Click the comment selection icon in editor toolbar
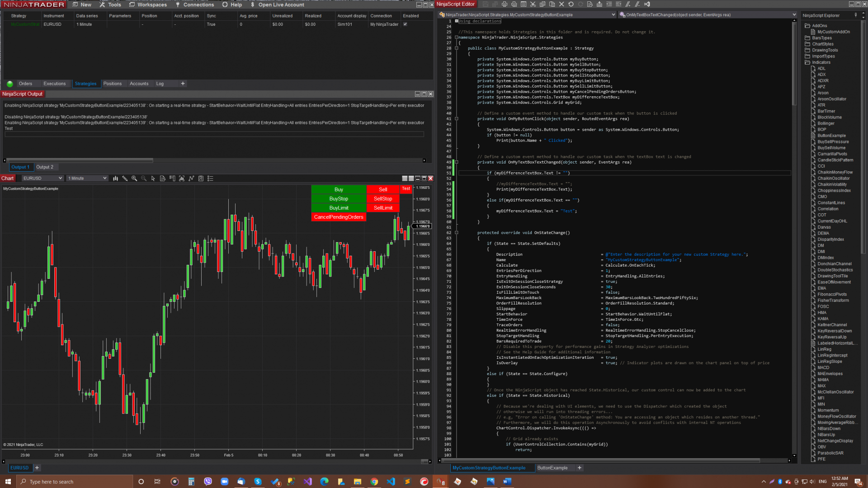 (628, 4)
